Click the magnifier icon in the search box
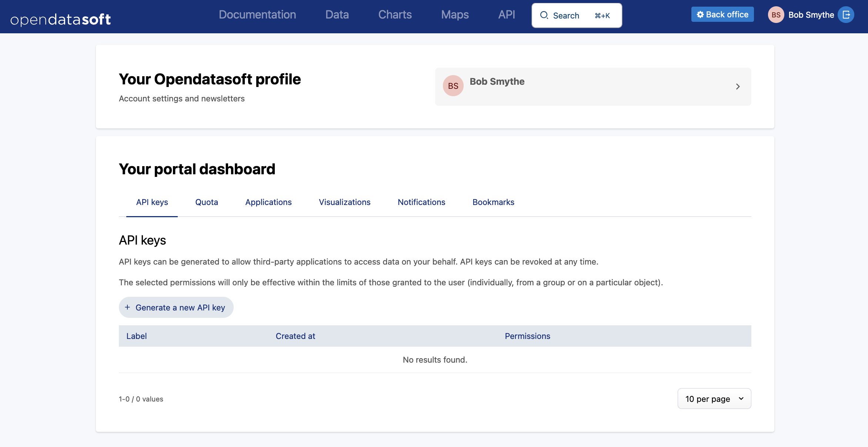Image resolution: width=868 pixels, height=447 pixels. pyautogui.click(x=544, y=15)
